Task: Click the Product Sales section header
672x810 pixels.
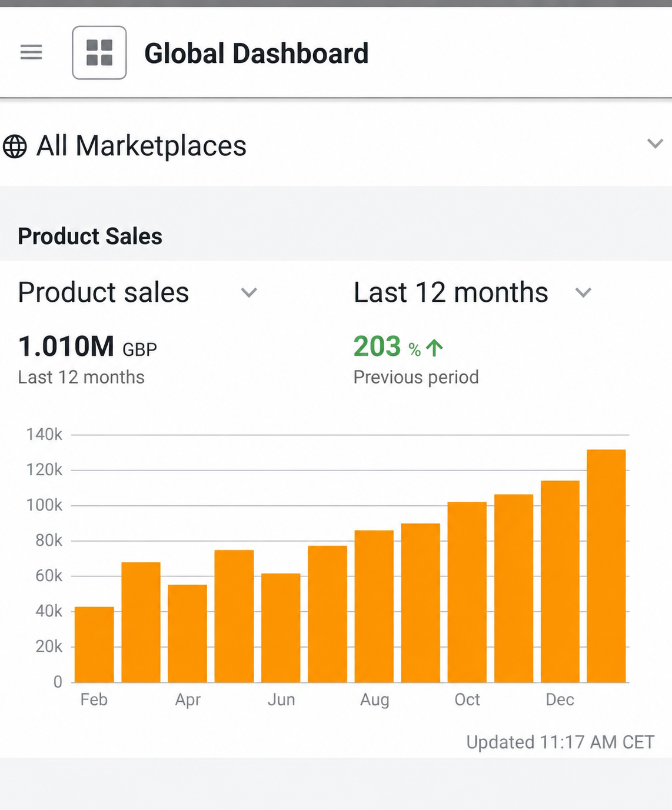Action: (x=90, y=236)
